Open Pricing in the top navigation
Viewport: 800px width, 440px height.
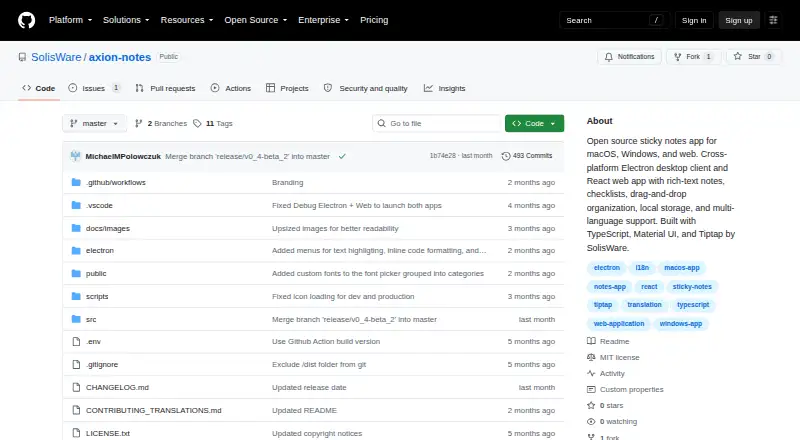point(374,20)
